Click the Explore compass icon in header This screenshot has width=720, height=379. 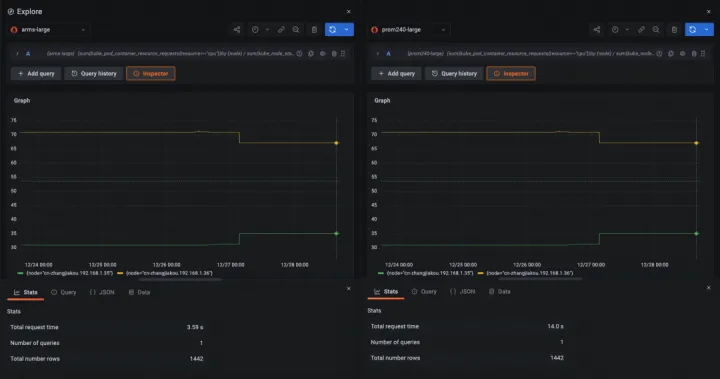pyautogui.click(x=11, y=12)
